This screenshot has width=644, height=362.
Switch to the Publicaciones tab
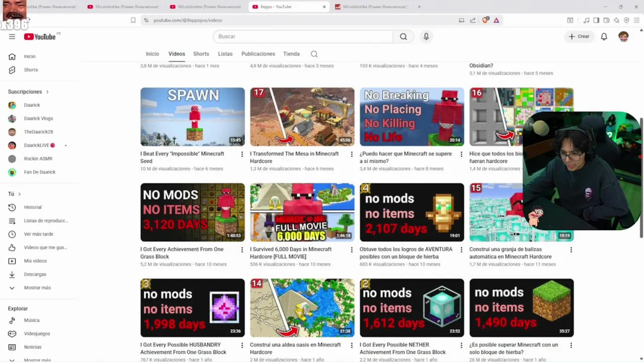point(258,54)
